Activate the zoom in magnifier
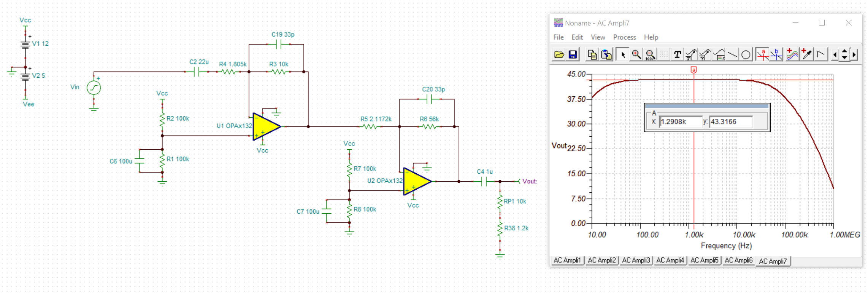 636,55
